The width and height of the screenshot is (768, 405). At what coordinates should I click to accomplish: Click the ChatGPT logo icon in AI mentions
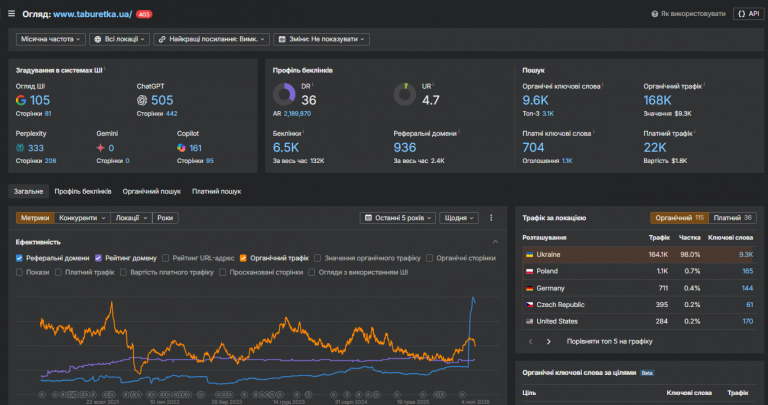point(142,100)
